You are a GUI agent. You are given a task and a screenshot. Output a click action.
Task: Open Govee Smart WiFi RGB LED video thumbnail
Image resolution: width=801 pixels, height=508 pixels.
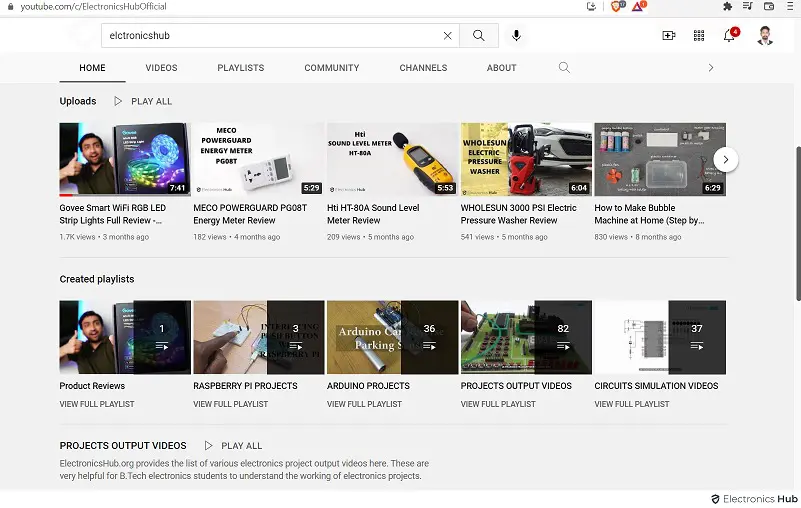coord(125,159)
